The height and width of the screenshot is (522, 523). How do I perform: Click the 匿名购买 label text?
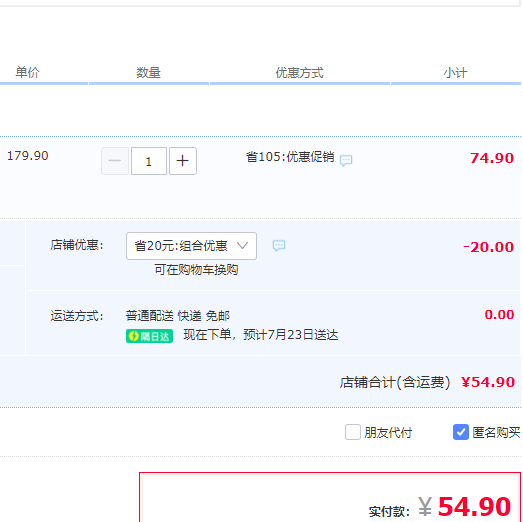(x=496, y=433)
